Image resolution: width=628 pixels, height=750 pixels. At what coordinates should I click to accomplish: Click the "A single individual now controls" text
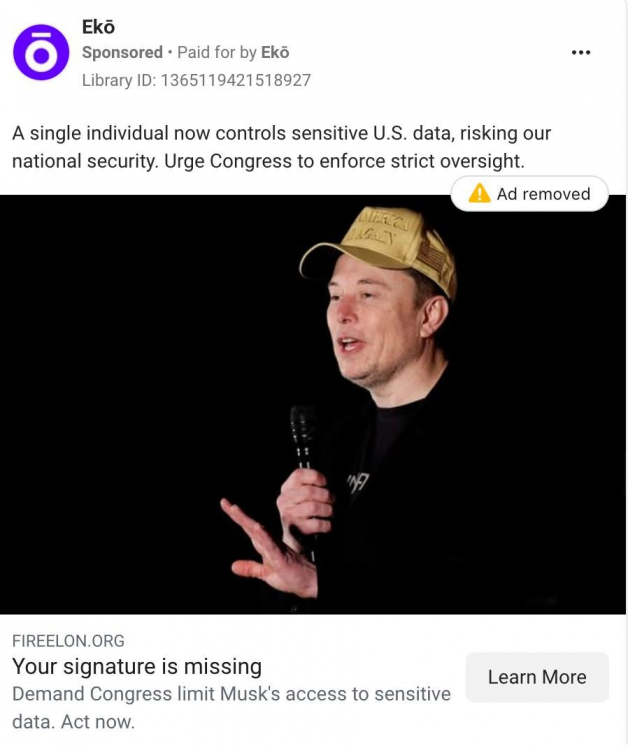(x=150, y=133)
